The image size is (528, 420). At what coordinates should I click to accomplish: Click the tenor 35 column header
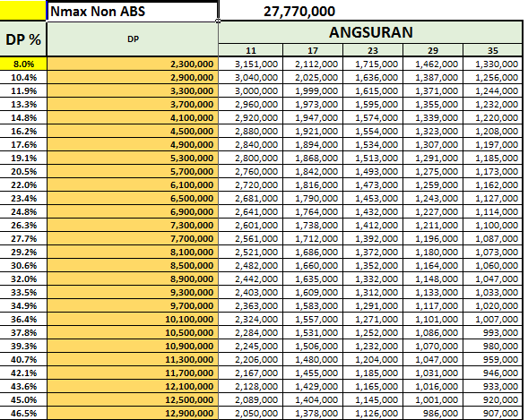point(493,50)
